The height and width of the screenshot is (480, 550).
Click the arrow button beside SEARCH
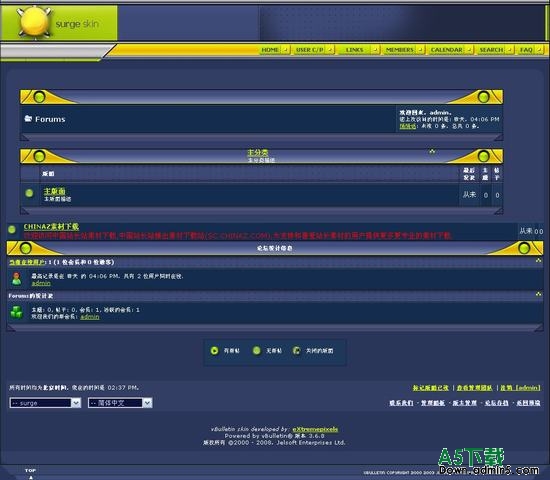click(510, 50)
